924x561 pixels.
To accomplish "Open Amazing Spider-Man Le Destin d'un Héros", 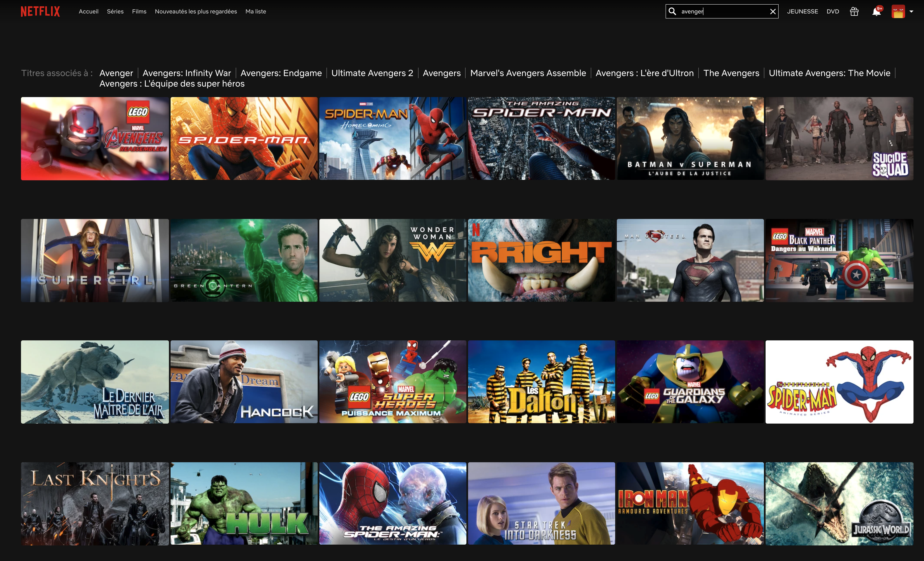I will (x=393, y=504).
